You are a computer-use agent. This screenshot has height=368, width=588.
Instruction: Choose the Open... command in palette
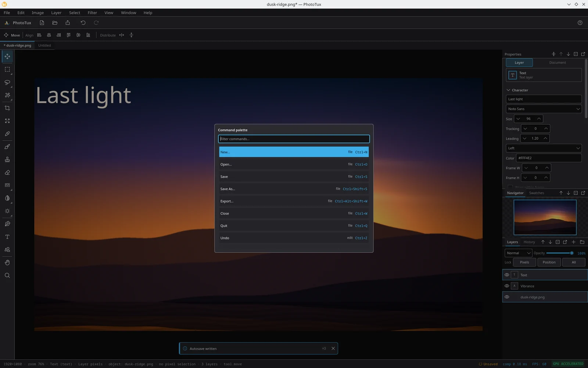click(x=294, y=164)
